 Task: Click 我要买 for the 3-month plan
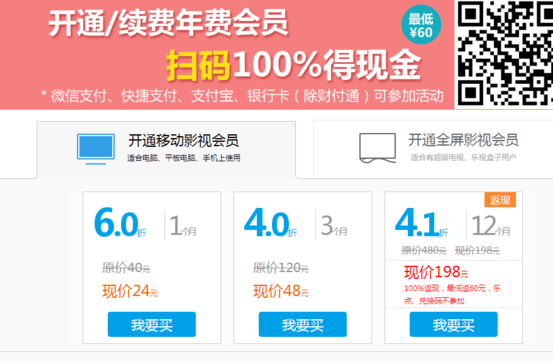[x=303, y=324]
